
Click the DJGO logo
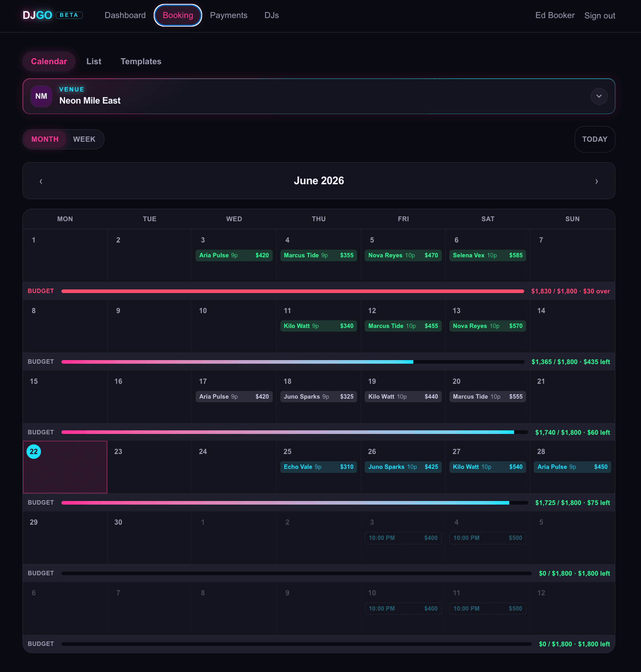click(x=37, y=15)
